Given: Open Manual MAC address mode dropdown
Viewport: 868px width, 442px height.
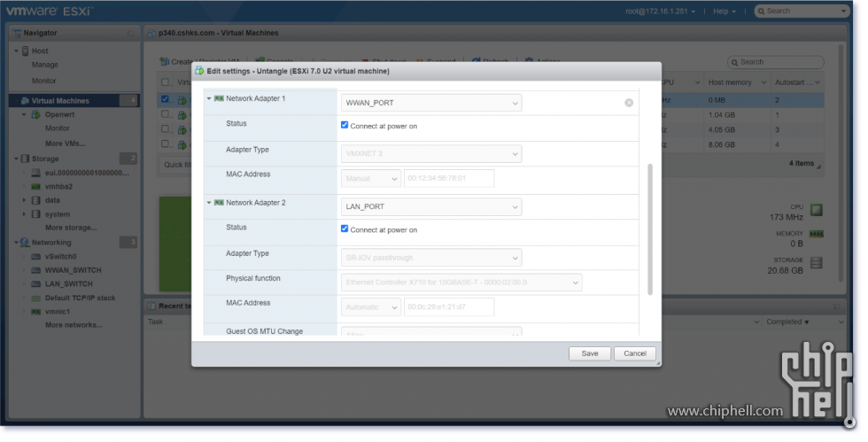Looking at the screenshot, I should coord(371,178).
